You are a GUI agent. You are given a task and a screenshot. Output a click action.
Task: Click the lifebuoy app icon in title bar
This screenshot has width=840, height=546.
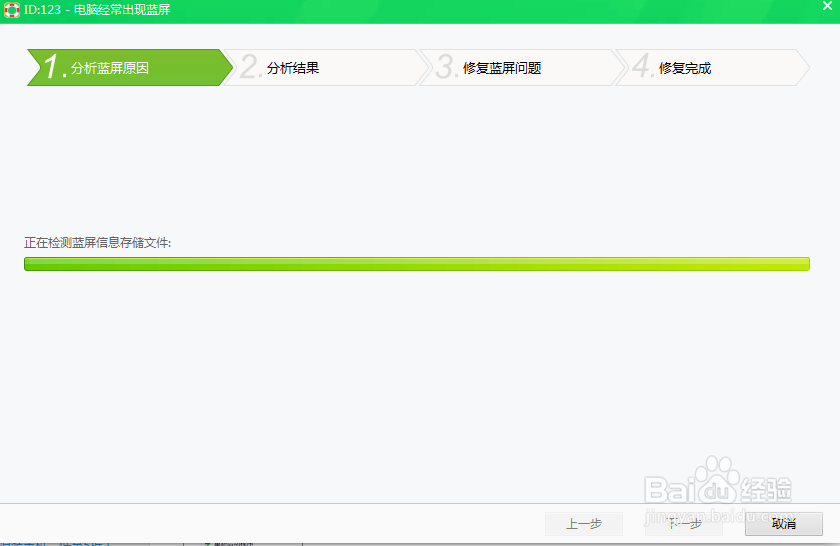coord(12,10)
